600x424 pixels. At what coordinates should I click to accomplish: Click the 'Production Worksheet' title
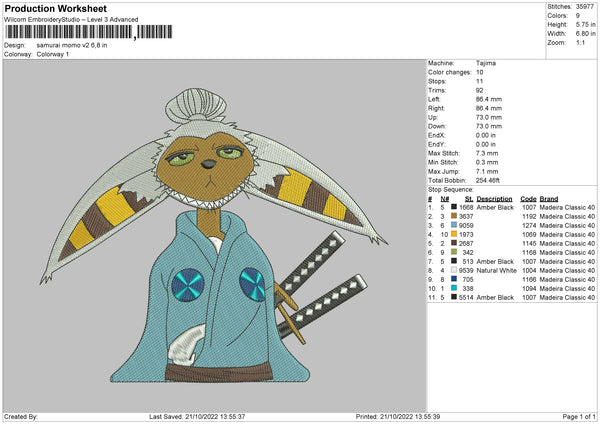56,8
